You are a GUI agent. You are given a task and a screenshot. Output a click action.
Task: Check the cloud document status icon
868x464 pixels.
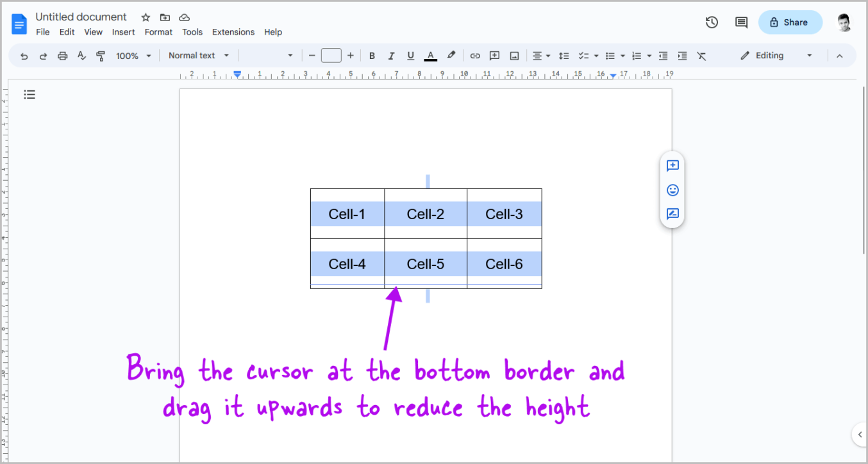click(x=185, y=17)
